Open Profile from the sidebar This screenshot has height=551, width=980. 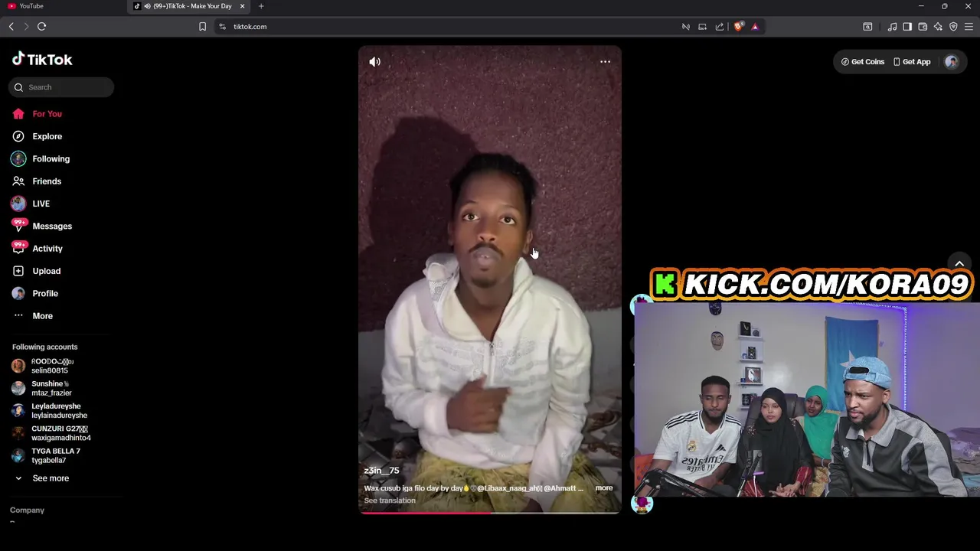(x=45, y=293)
